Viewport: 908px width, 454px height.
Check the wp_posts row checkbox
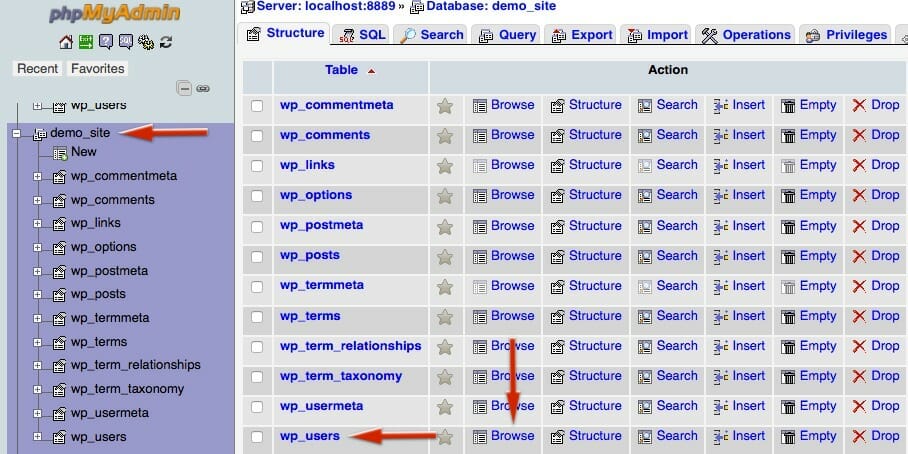[257, 257]
